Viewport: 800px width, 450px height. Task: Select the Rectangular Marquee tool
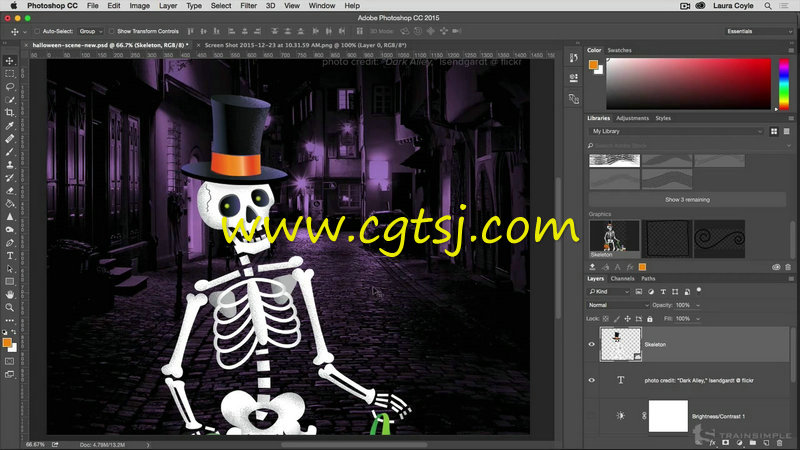pyautogui.click(x=10, y=74)
